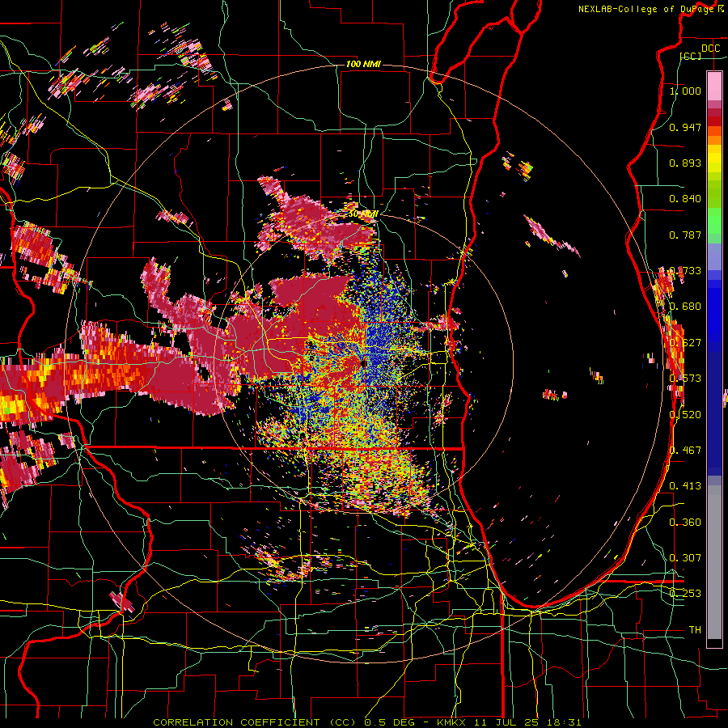Screen dimensions: 728x728
Task: Click the 100 NMI range ring label
Action: [x=363, y=64]
